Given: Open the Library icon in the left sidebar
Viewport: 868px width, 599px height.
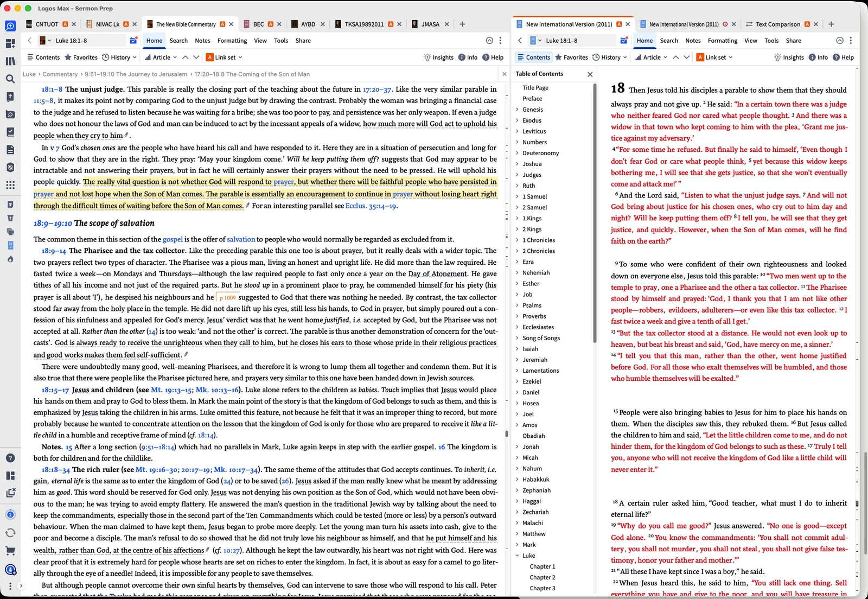Looking at the screenshot, I should tap(10, 61).
